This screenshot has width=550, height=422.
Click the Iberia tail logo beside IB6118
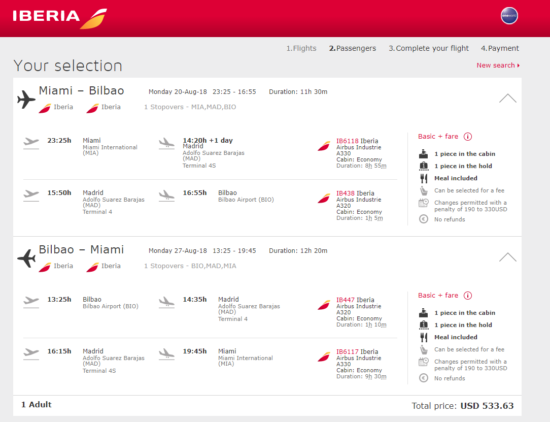point(324,146)
